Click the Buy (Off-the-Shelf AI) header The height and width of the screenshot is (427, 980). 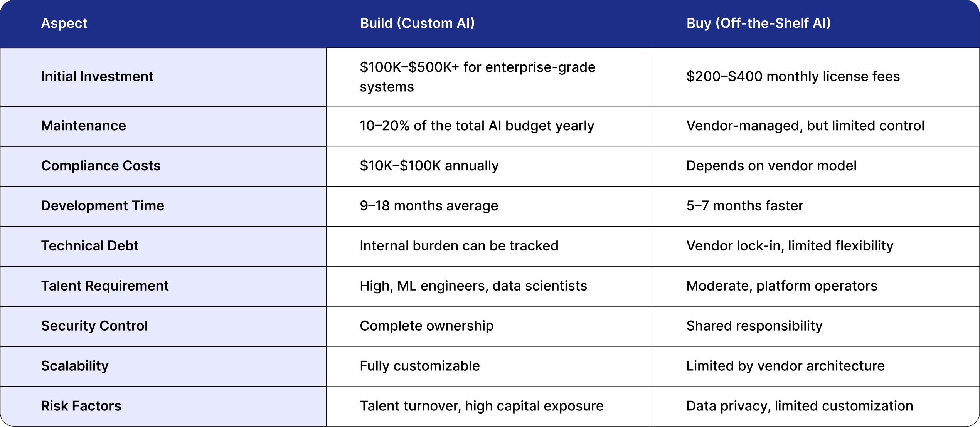tap(758, 23)
